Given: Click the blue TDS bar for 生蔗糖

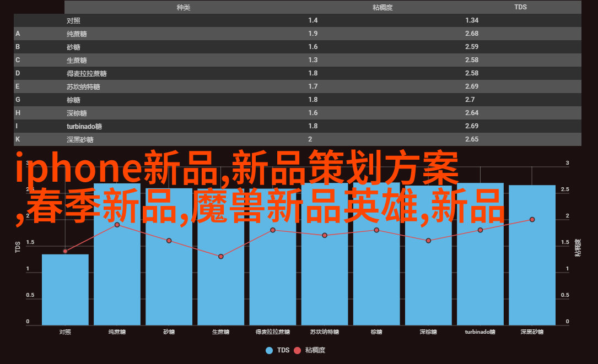Looking at the screenshot, I should pos(221,257).
